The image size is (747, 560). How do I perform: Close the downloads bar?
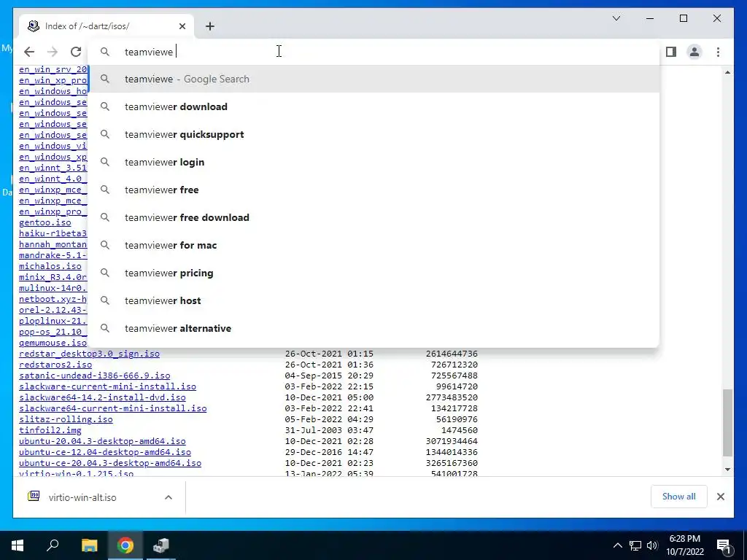point(721,497)
